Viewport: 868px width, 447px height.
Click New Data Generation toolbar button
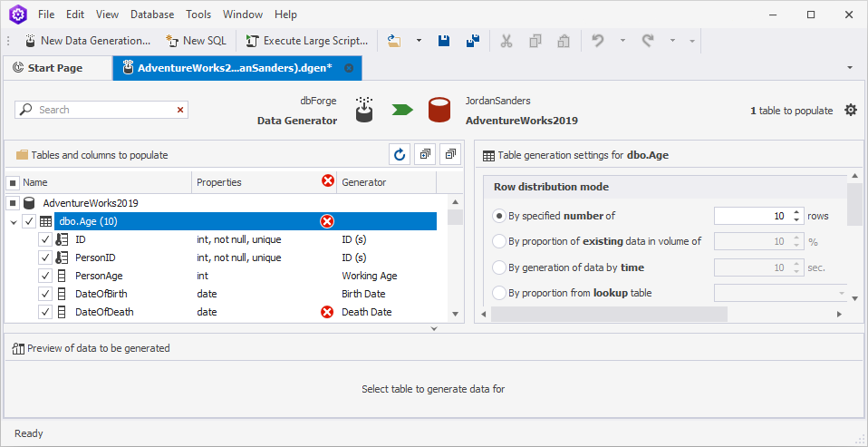(88, 41)
